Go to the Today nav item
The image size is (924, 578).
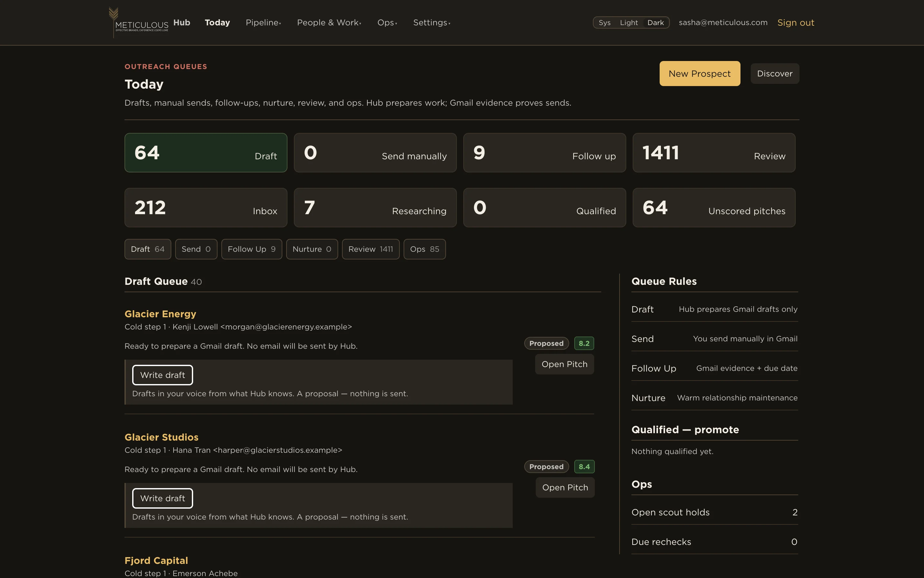pos(217,22)
